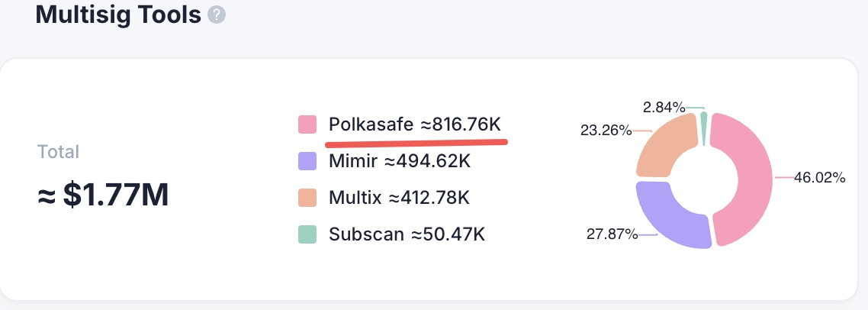
Task: Select the thin green Subscan donut slice
Action: (x=704, y=124)
